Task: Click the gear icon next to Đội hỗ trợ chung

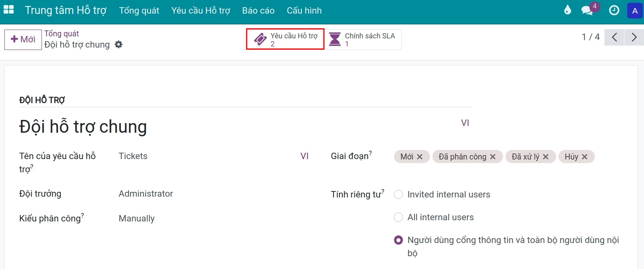Action: pyautogui.click(x=119, y=44)
